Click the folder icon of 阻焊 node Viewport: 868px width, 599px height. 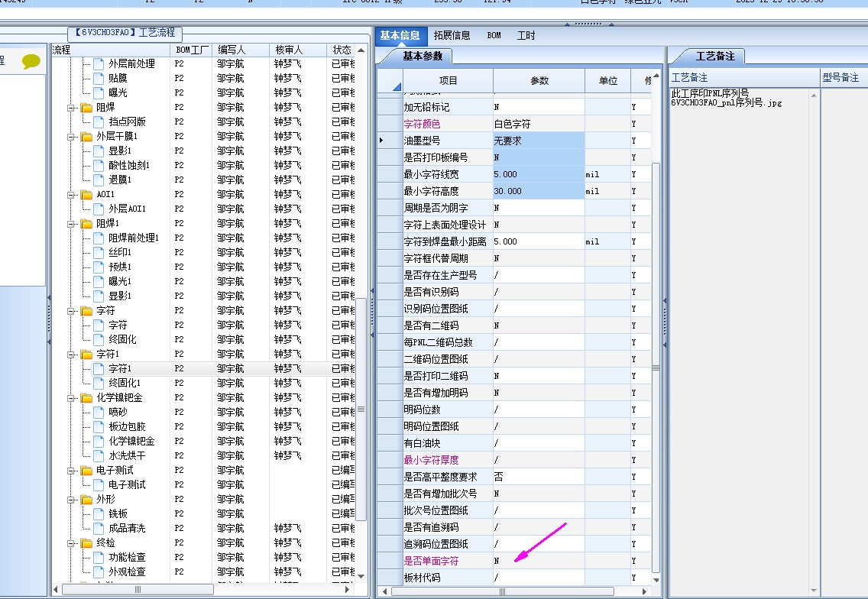pos(86,108)
